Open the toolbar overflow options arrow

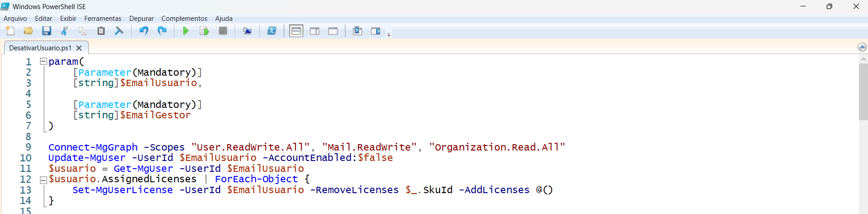pos(389,34)
